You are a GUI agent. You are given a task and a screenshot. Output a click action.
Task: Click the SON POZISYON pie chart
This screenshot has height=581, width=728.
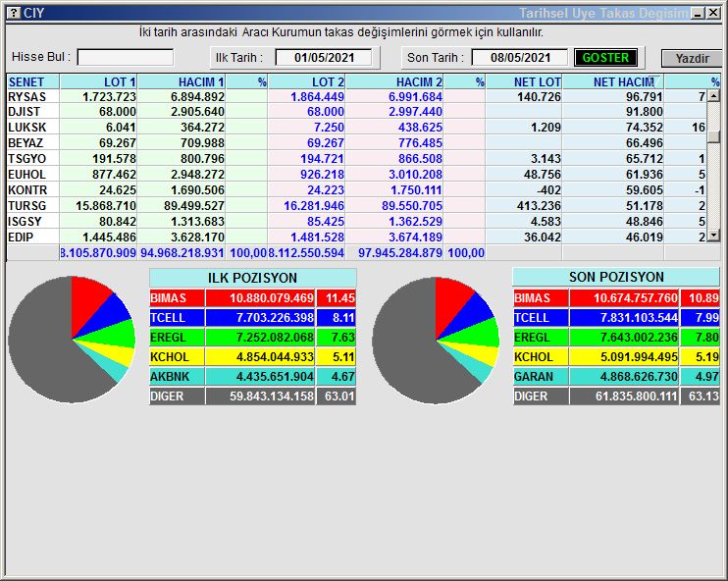click(436, 341)
